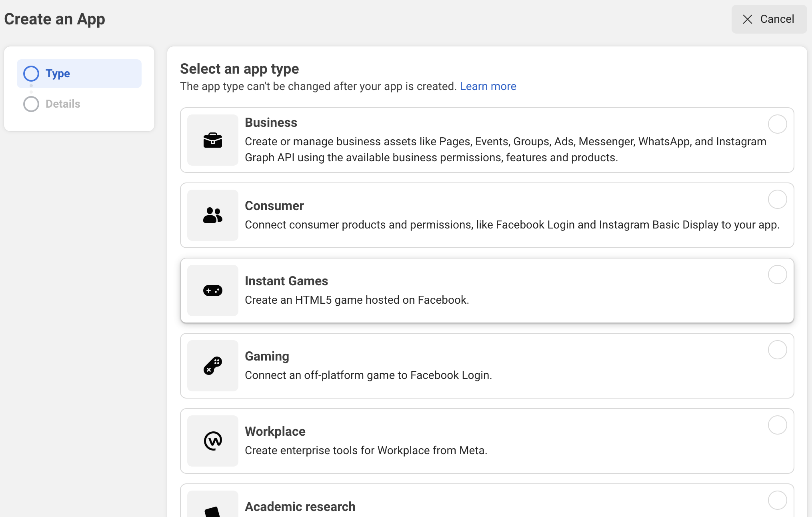Click the 'Create an App' page title
This screenshot has height=517, width=812.
pyautogui.click(x=55, y=19)
